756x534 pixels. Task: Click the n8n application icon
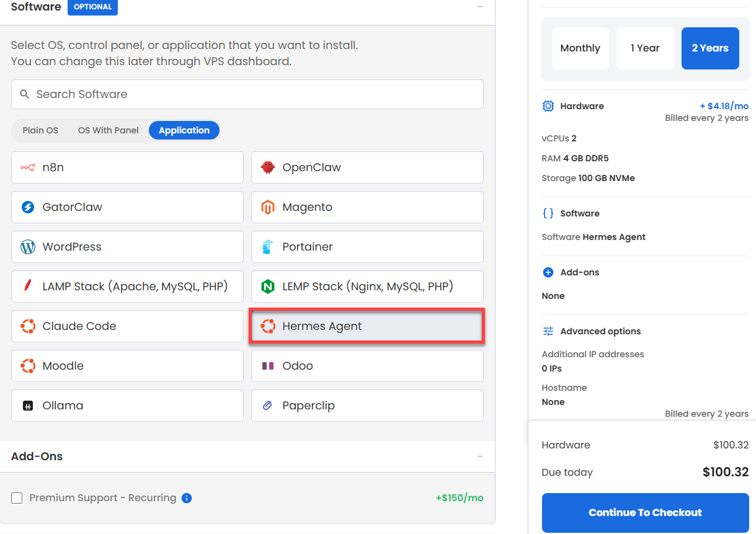point(27,167)
